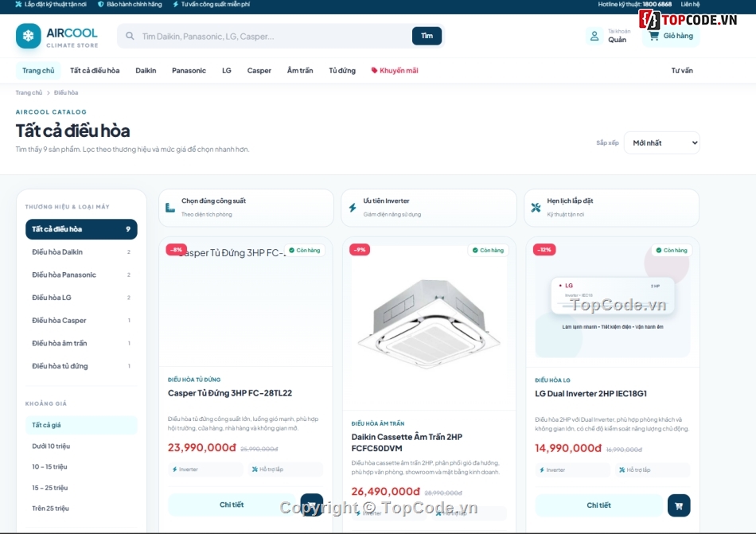The image size is (756, 534).
Task: Open Daikin nav item
Action: pyautogui.click(x=146, y=70)
